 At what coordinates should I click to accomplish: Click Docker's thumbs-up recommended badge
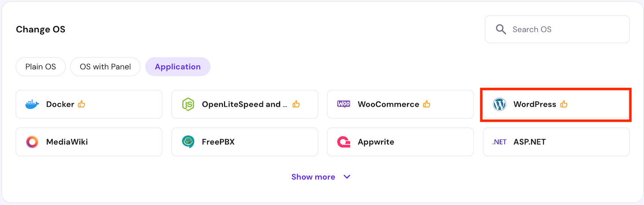pyautogui.click(x=82, y=104)
